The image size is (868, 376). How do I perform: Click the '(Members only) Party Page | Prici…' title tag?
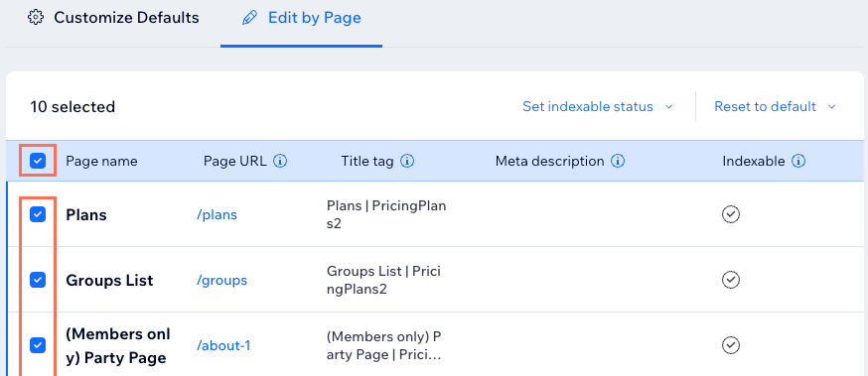(384, 346)
